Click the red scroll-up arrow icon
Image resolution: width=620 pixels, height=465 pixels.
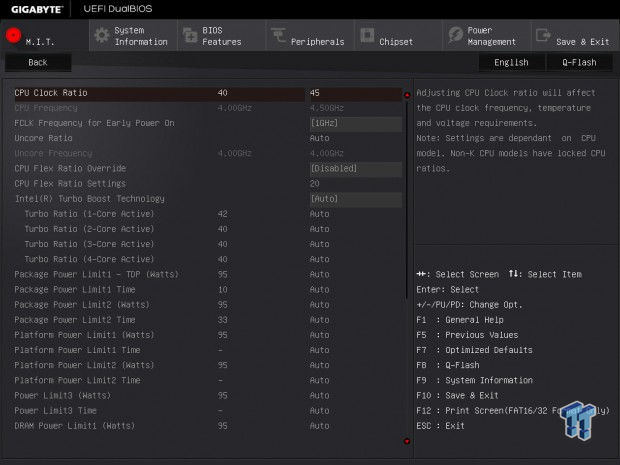(x=407, y=95)
